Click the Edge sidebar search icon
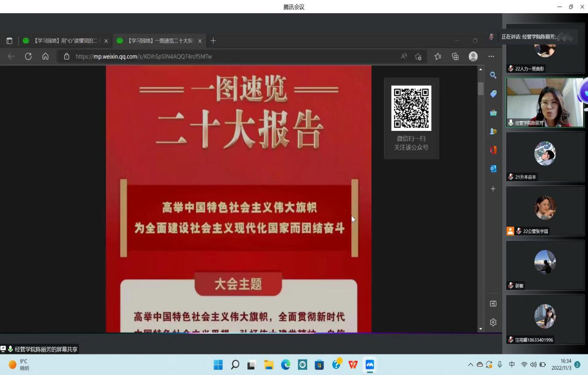This screenshot has width=588, height=375. click(493, 75)
